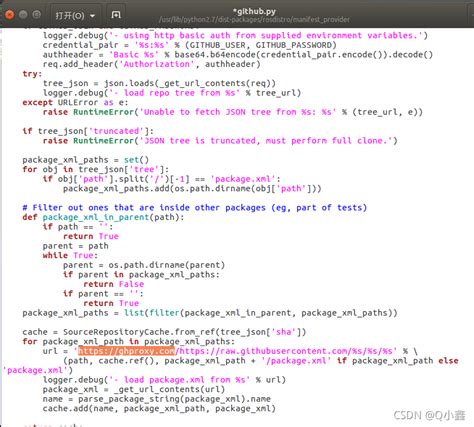This screenshot has width=474, height=427.
Task: Click 'req.add_header' Authorization line
Action: tap(151, 64)
